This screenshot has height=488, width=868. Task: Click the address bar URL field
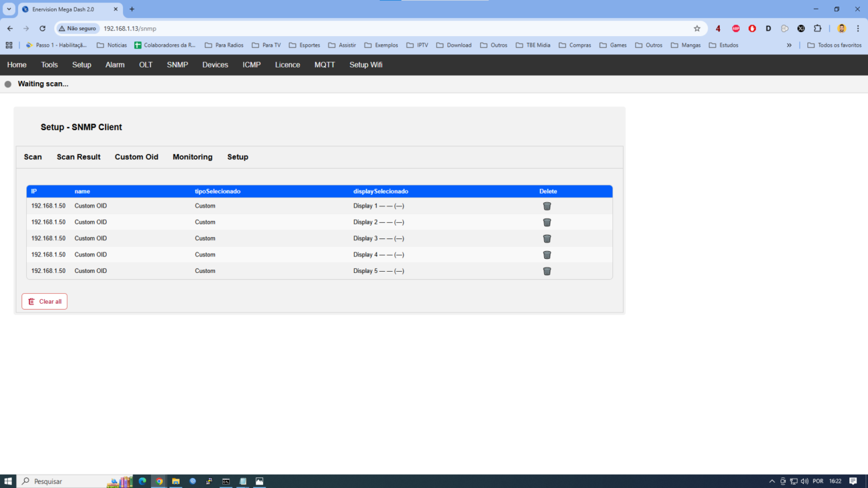tap(394, 29)
